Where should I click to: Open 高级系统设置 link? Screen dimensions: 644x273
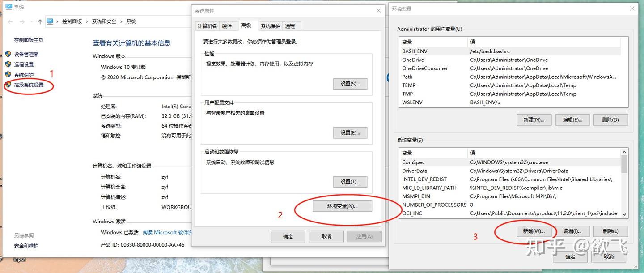coord(29,85)
